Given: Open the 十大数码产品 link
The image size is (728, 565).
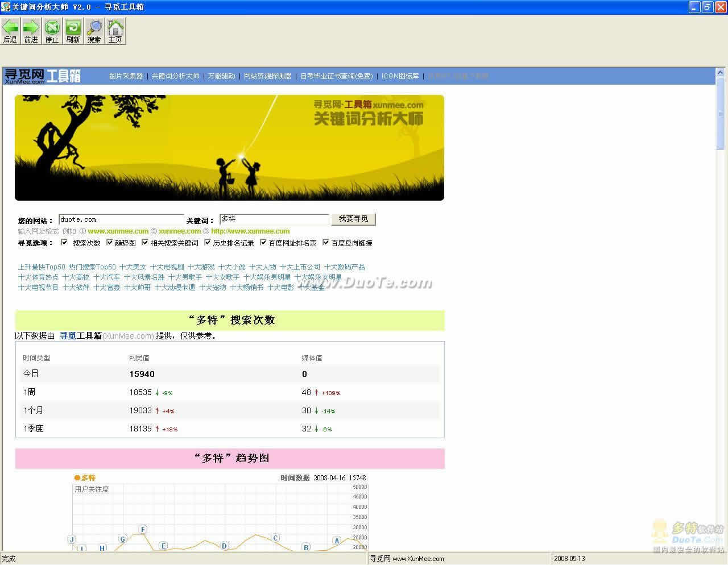Looking at the screenshot, I should click(345, 267).
